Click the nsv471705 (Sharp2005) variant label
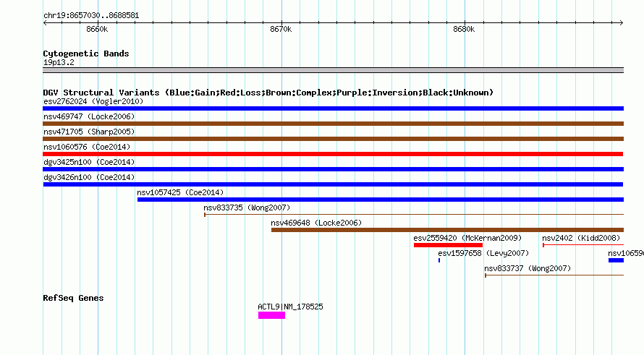The height and width of the screenshot is (355, 644). pyautogui.click(x=89, y=132)
